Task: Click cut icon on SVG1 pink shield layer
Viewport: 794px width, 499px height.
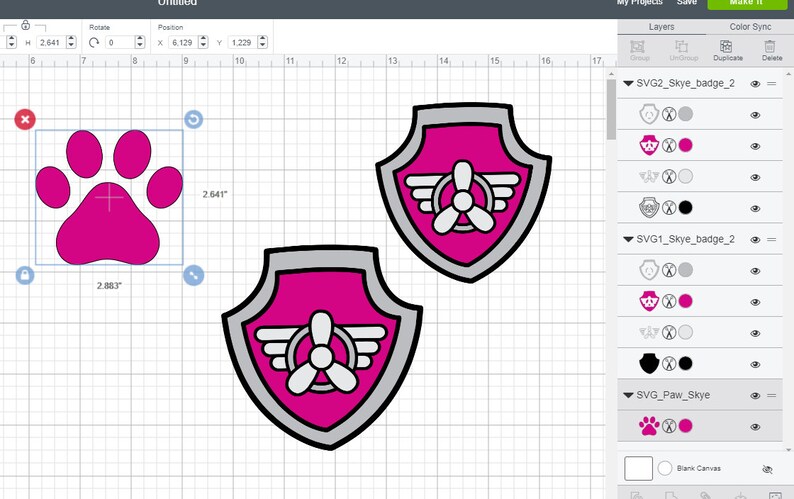Action: click(x=669, y=301)
